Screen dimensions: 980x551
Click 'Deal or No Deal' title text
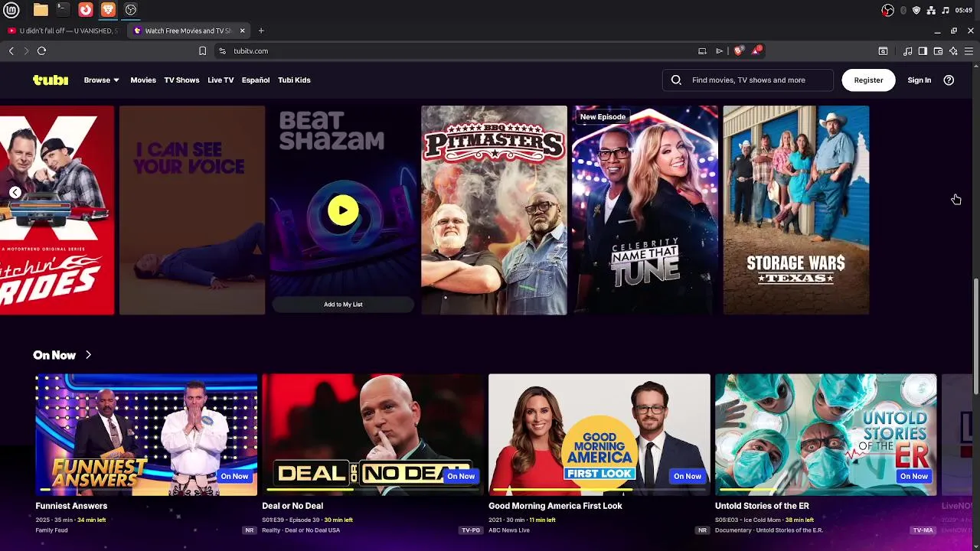(292, 506)
